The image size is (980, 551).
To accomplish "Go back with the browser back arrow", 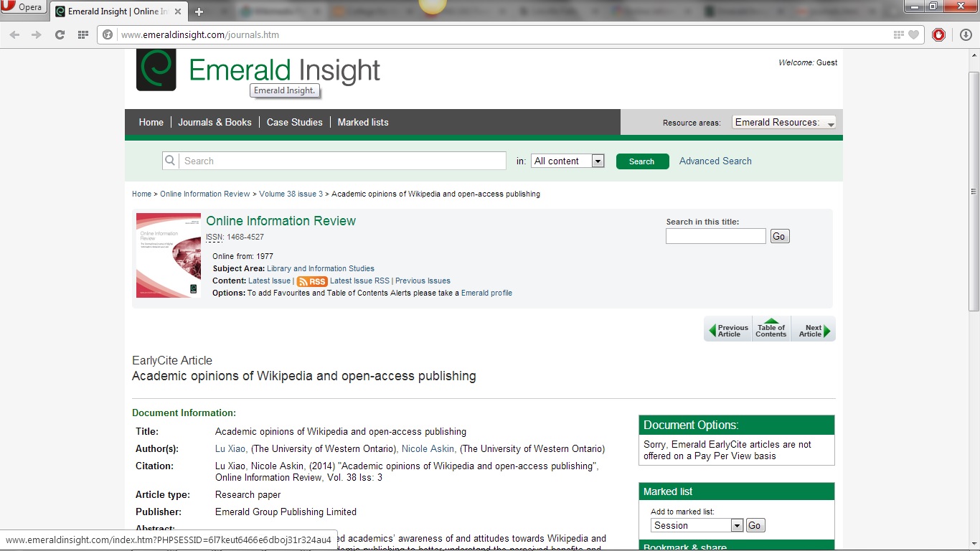I will (x=14, y=34).
